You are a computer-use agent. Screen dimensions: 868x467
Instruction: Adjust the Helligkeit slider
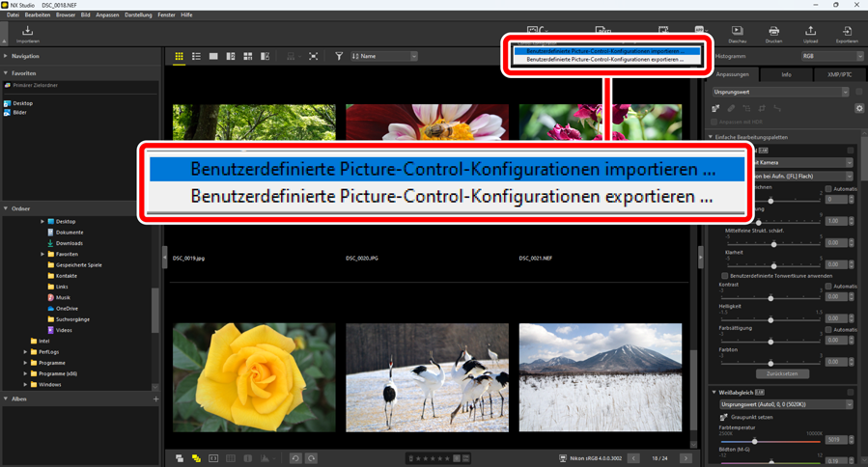770,319
